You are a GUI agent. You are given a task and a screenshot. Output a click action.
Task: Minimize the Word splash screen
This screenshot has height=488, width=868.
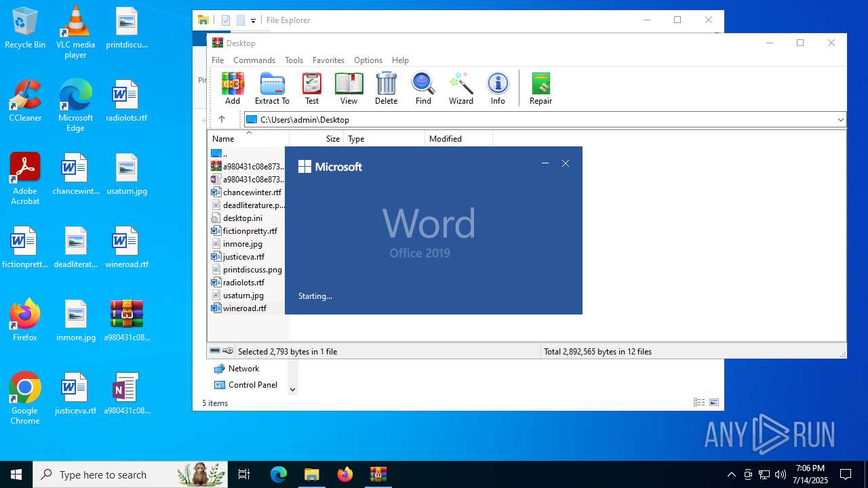tap(545, 163)
